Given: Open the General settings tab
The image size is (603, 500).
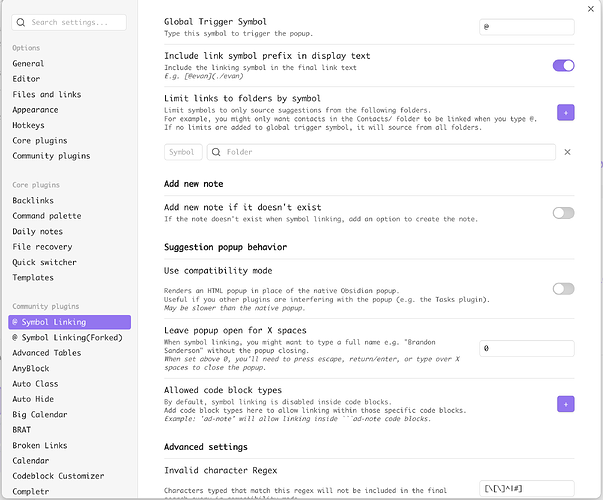Looking at the screenshot, I should click(28, 63).
